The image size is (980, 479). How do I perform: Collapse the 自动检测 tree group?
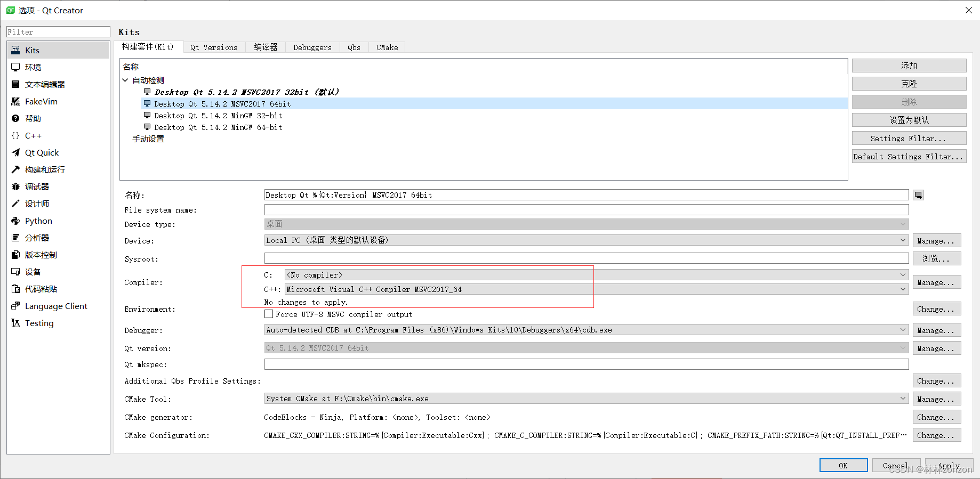click(x=125, y=80)
